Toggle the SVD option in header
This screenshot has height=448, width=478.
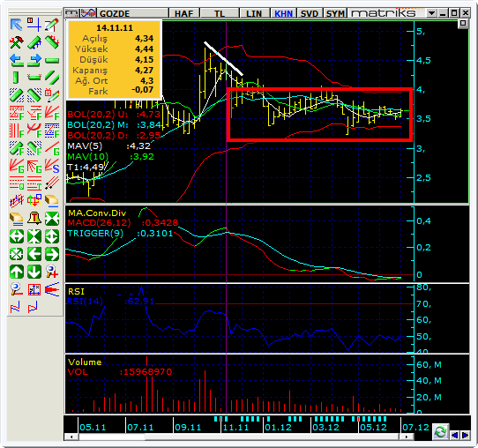310,13
